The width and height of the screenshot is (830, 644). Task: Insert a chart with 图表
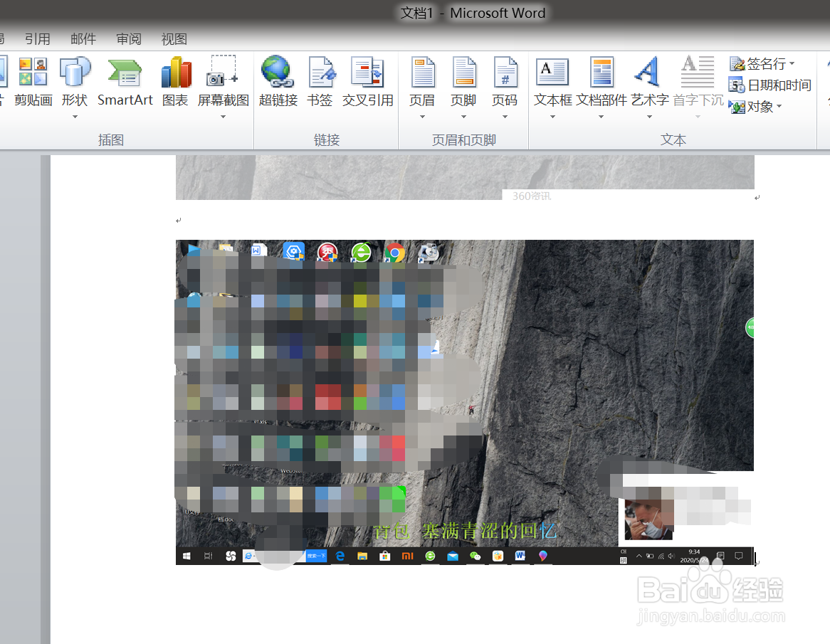click(175, 83)
